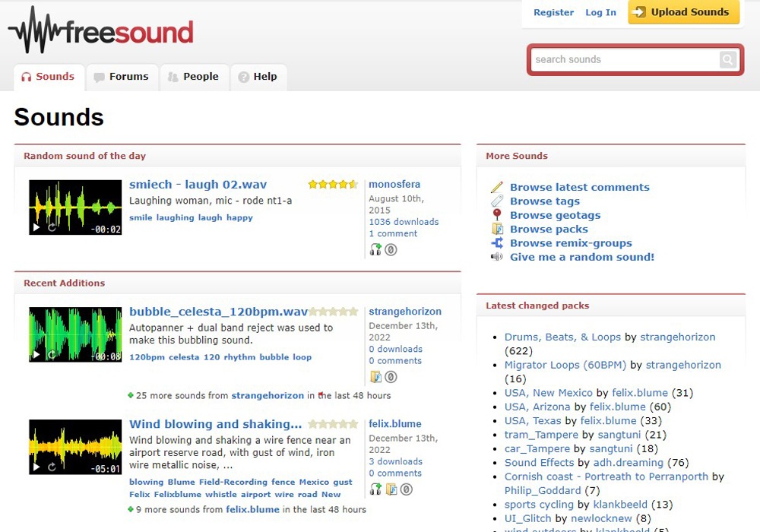This screenshot has width=760, height=532.
Task: Select the Browse tags pencil icon
Action: [x=499, y=201]
